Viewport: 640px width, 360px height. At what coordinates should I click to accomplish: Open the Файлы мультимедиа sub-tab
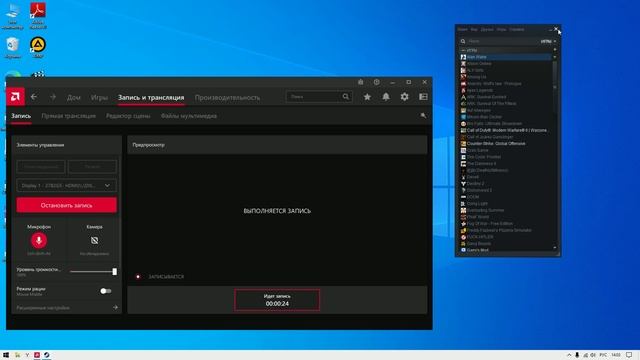click(189, 116)
